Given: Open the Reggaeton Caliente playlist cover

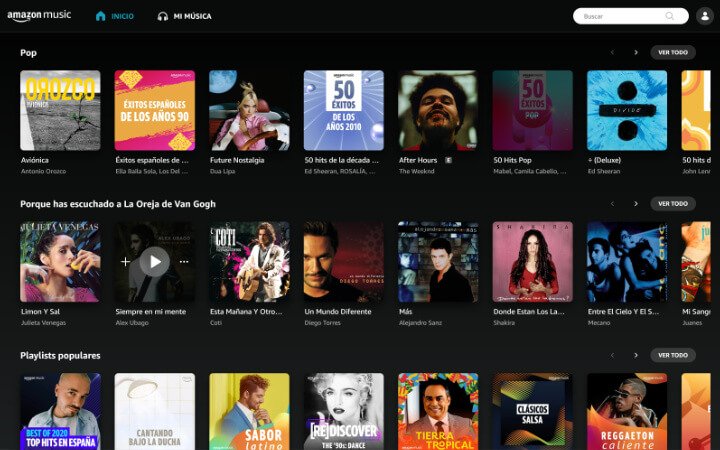Looking at the screenshot, I should [627, 411].
